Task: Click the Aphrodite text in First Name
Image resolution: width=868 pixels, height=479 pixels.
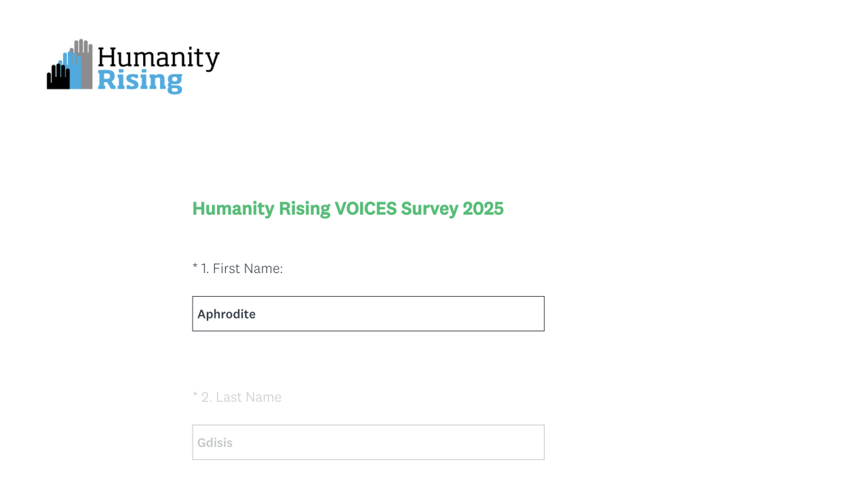Action: tap(226, 314)
